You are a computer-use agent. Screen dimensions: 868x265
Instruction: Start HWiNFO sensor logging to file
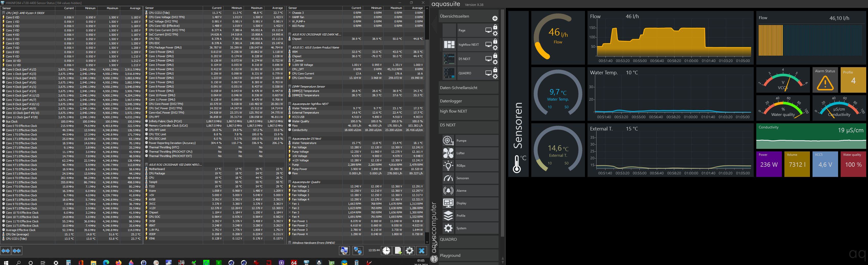(398, 250)
